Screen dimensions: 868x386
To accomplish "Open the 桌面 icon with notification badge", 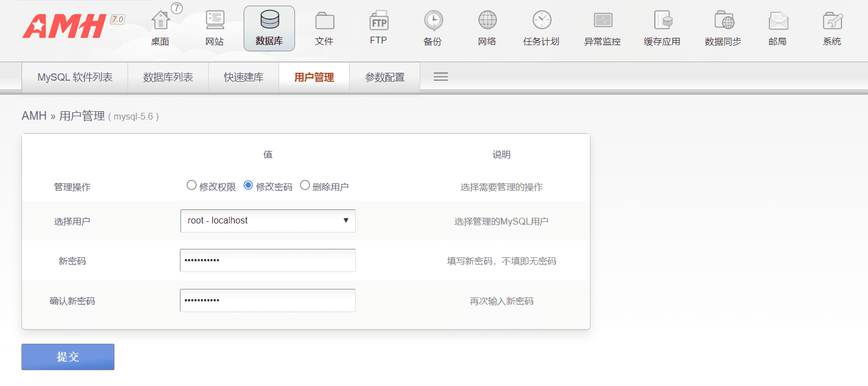I will 160,25.
